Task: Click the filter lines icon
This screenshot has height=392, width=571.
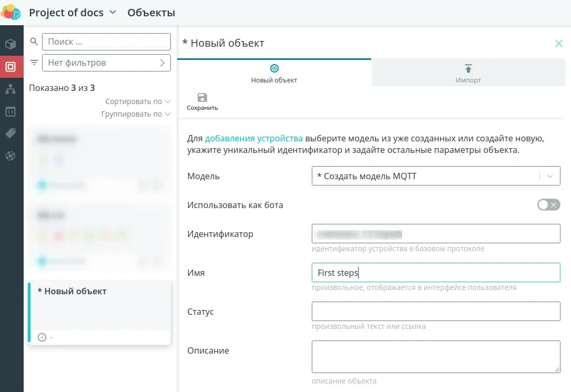Action: coord(34,63)
